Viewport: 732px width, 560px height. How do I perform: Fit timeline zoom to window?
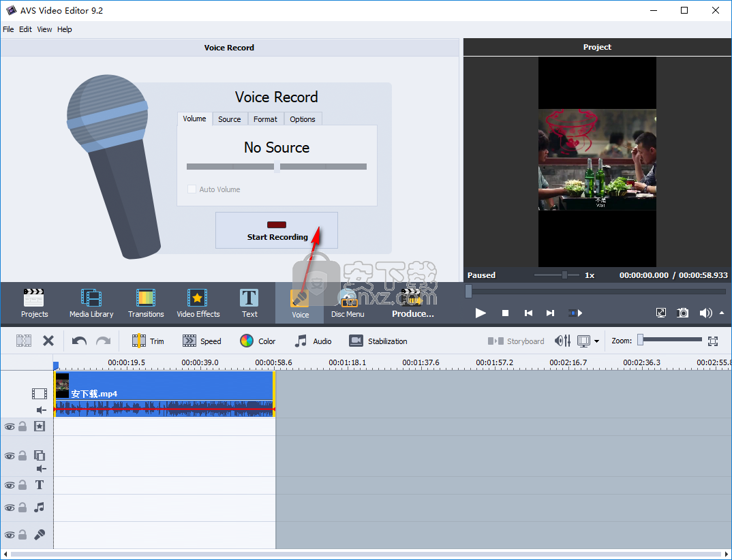tap(713, 341)
